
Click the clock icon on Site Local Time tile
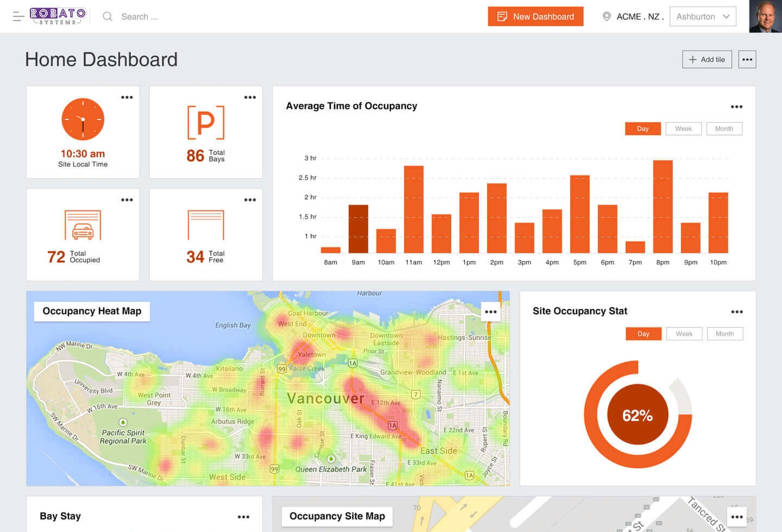coord(83,119)
